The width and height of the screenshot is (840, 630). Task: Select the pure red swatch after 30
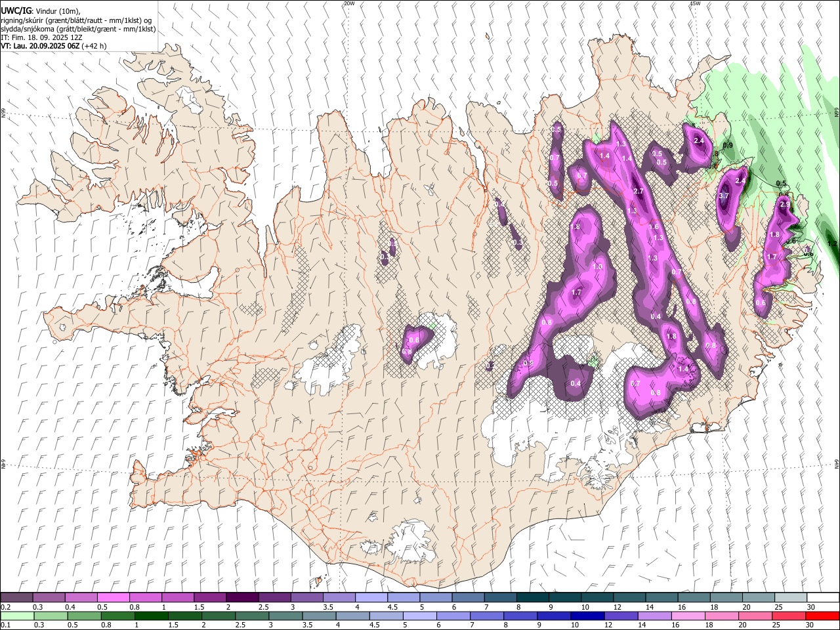[822, 616]
